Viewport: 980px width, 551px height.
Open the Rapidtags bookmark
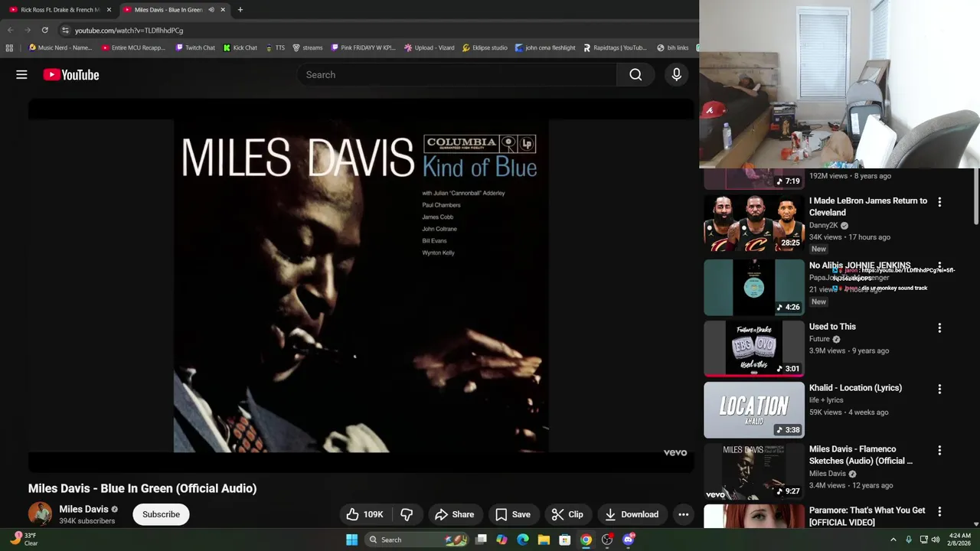[x=615, y=47]
